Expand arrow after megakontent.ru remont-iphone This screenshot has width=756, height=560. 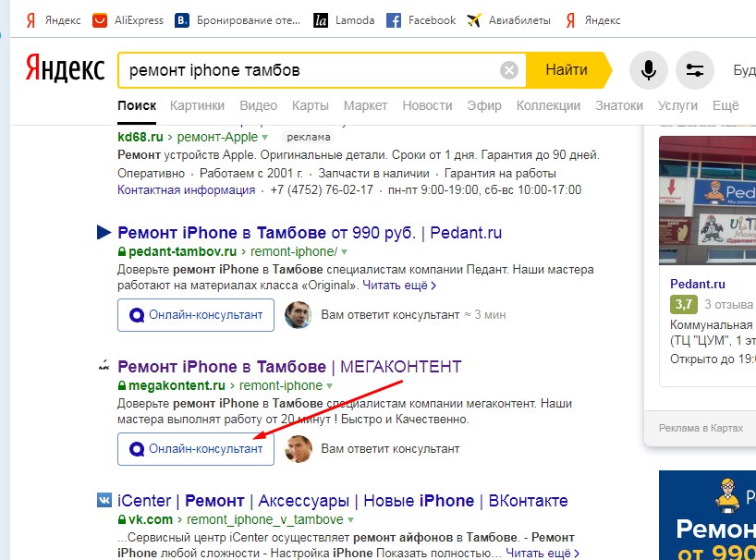(329, 386)
